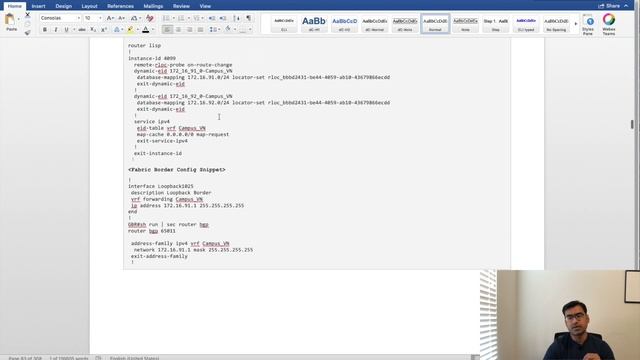Screen dimensions: 640x360
Task: Click the line spacing icon
Action: click(213, 29)
